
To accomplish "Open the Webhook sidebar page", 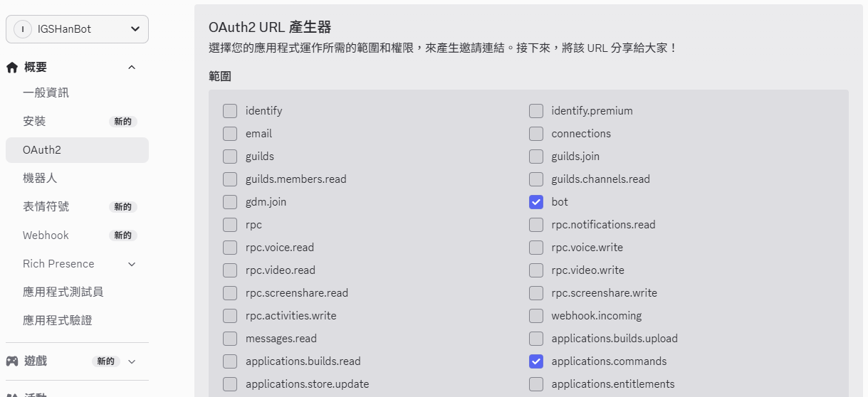I will point(77,235).
